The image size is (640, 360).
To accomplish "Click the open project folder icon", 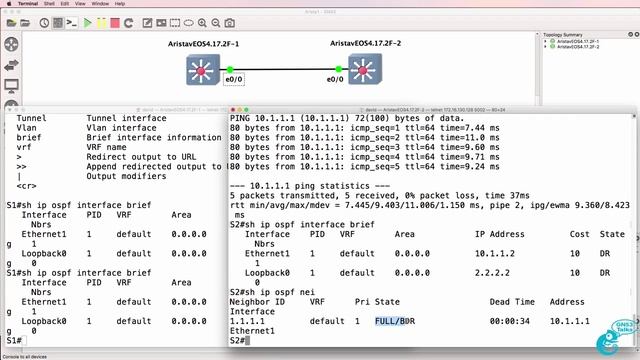I will (25, 23).
